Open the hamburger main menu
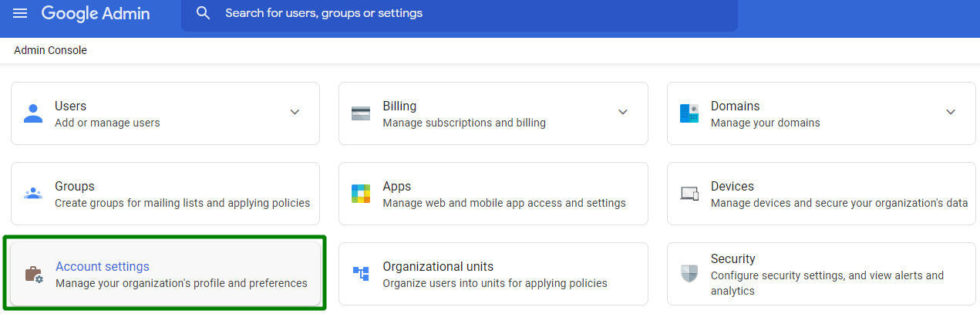Viewport: 980px width, 314px height. [20, 13]
